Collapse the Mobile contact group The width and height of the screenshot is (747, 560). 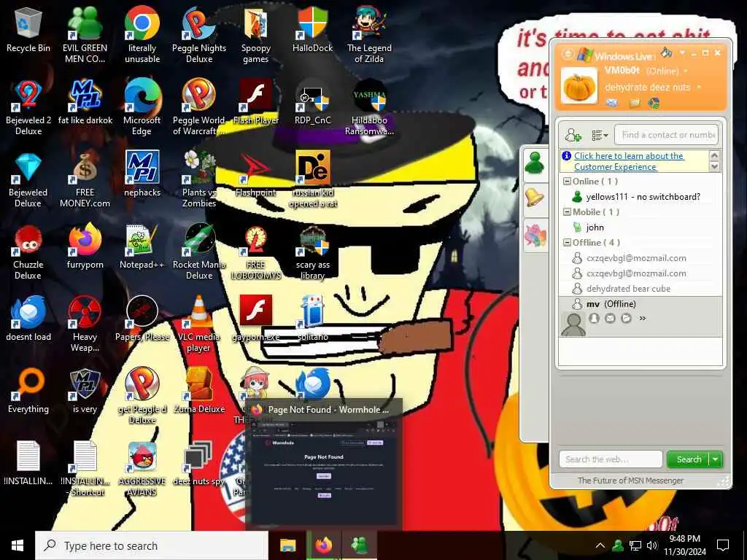pyautogui.click(x=566, y=212)
